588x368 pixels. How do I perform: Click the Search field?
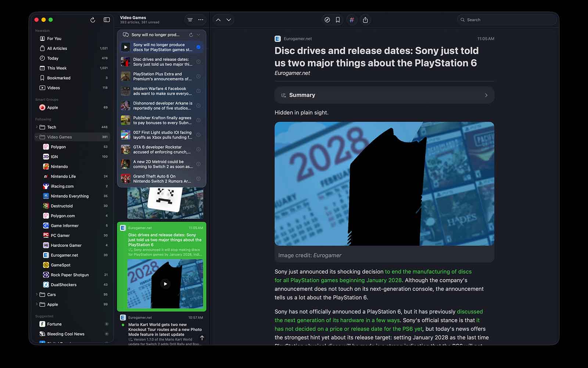point(507,20)
